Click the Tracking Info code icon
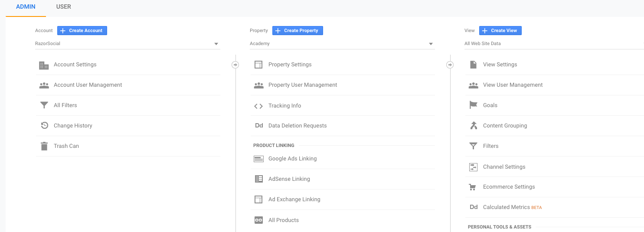This screenshot has height=232, width=644. click(x=258, y=106)
